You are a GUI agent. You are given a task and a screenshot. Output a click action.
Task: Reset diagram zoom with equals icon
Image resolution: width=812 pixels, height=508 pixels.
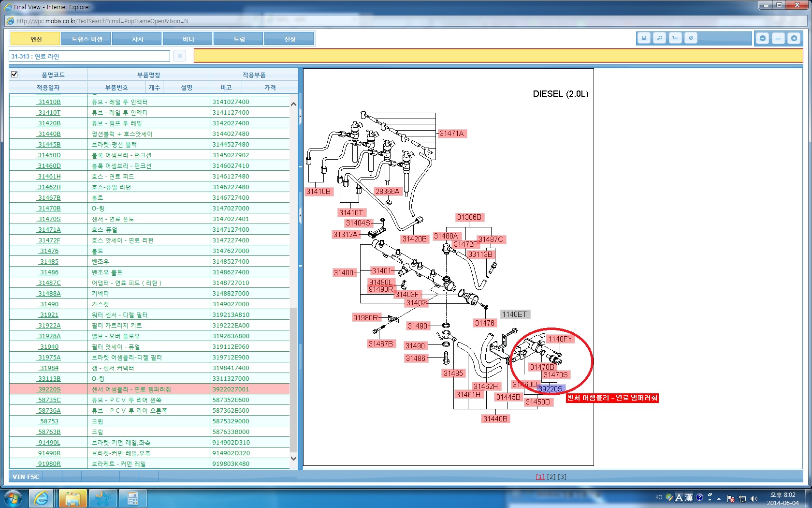pos(778,38)
